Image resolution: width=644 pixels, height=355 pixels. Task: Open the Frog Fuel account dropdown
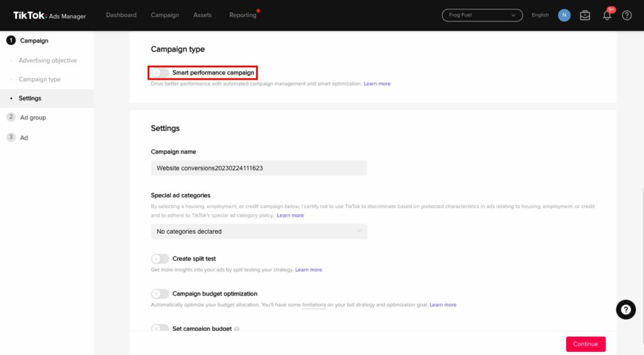tap(482, 15)
